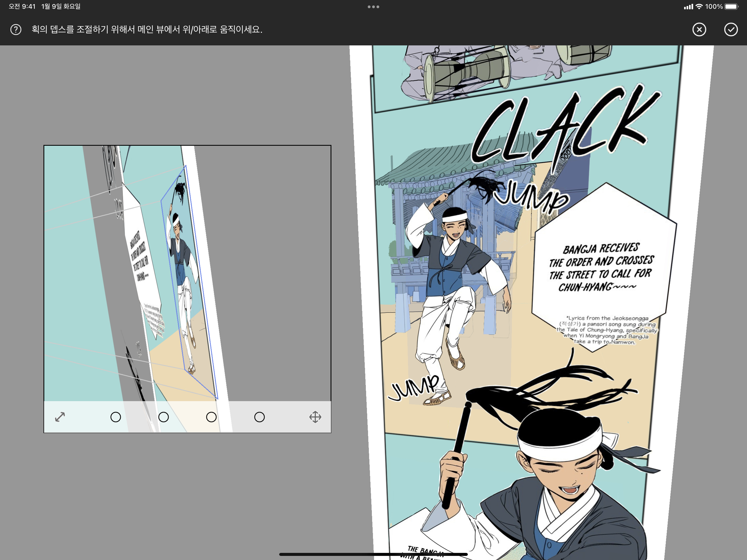Cancel depth adjustment with the X button
The height and width of the screenshot is (560, 747).
699,29
